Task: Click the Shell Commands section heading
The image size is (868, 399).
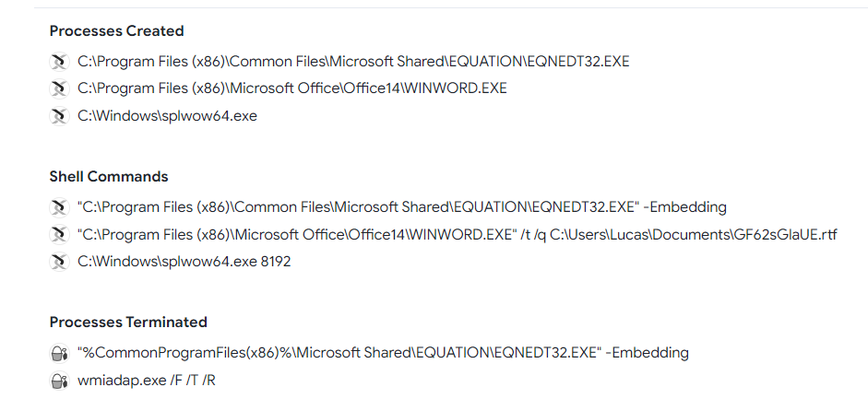Action: click(109, 176)
